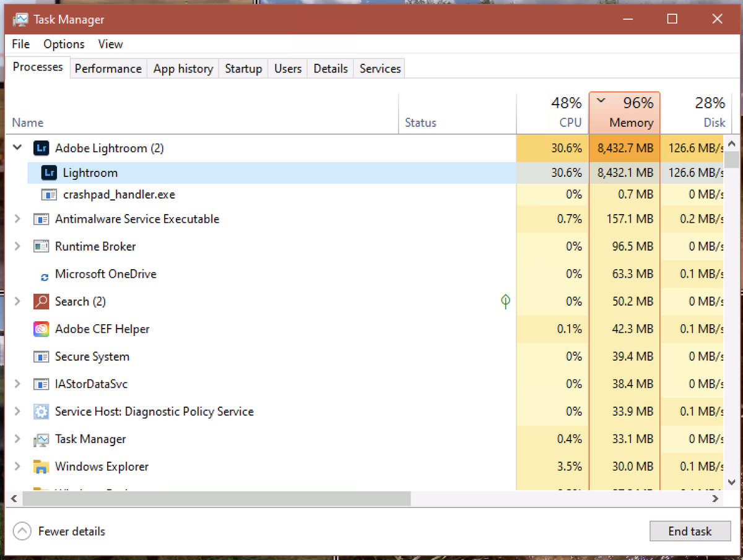Expand the IAStorDataSvc row
The image size is (743, 560).
pos(17,384)
